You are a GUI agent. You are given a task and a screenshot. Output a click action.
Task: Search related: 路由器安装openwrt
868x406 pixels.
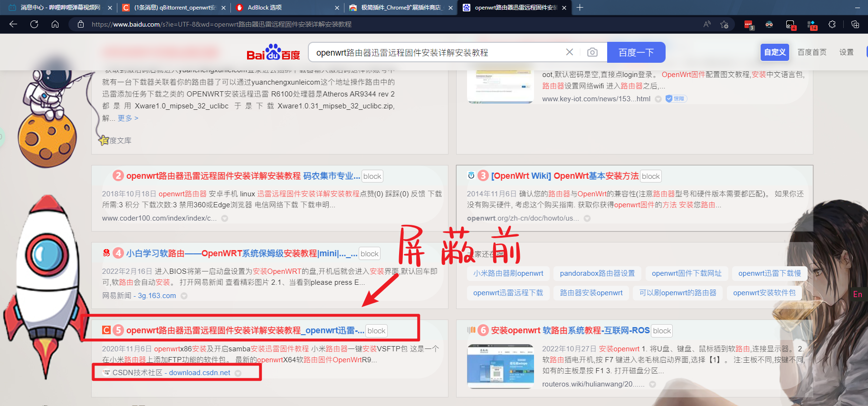click(x=591, y=293)
